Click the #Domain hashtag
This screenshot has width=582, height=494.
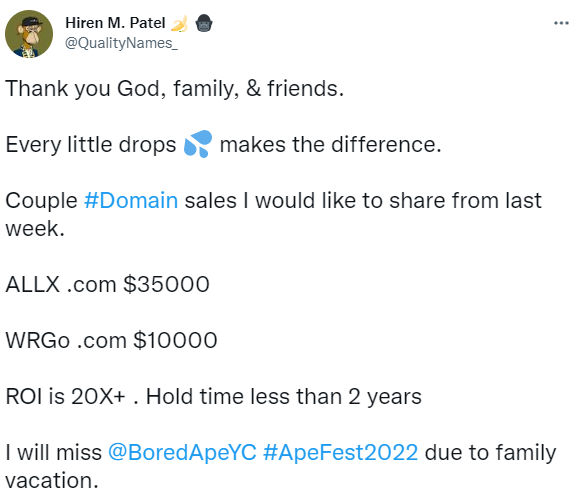pos(131,201)
